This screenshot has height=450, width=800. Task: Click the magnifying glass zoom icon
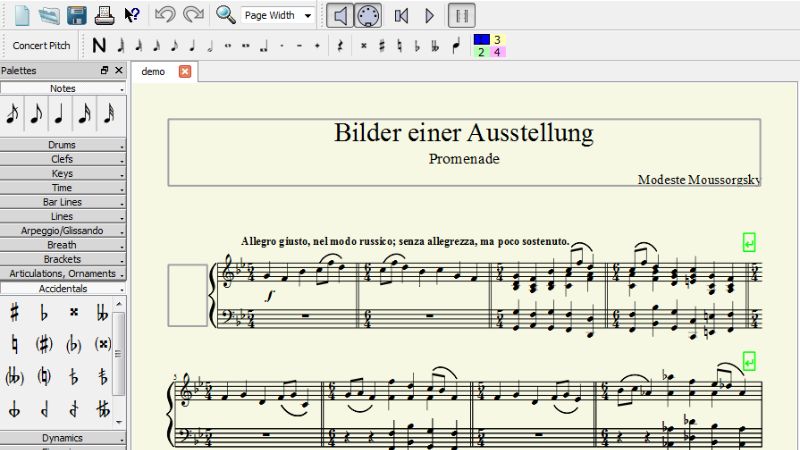tap(226, 15)
